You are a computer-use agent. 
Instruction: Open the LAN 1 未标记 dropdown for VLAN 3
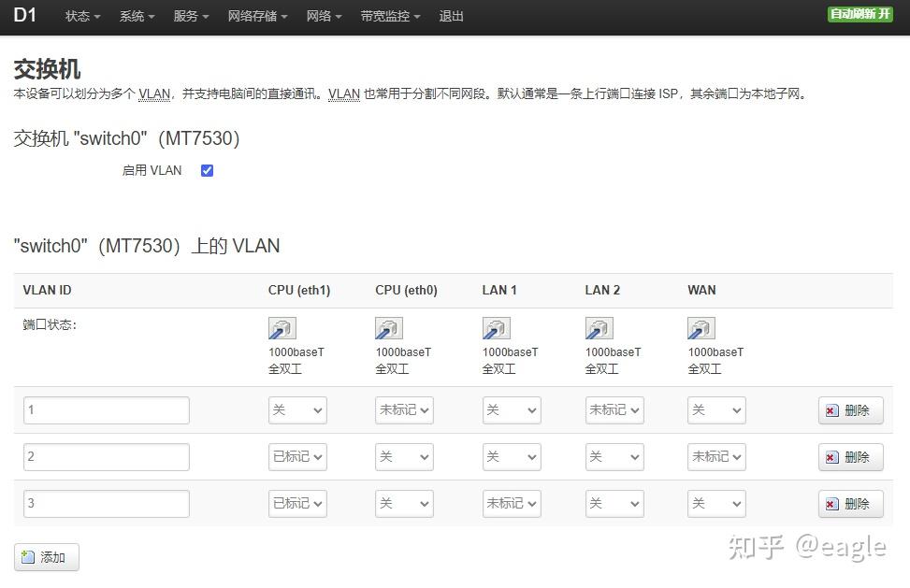(512, 503)
